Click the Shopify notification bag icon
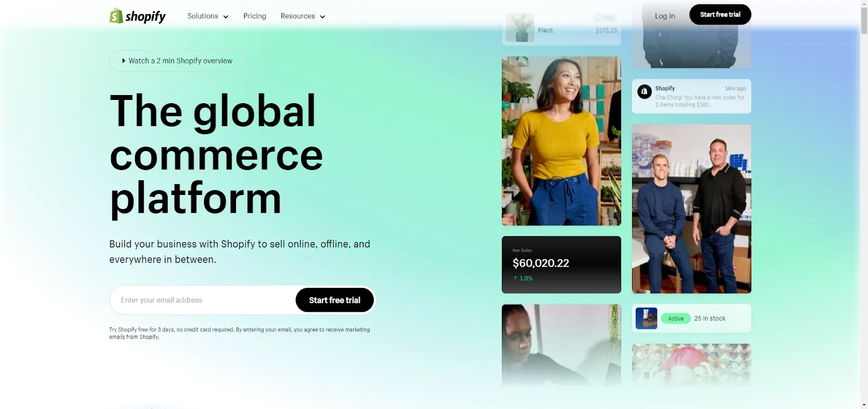868x409 pixels. [644, 92]
